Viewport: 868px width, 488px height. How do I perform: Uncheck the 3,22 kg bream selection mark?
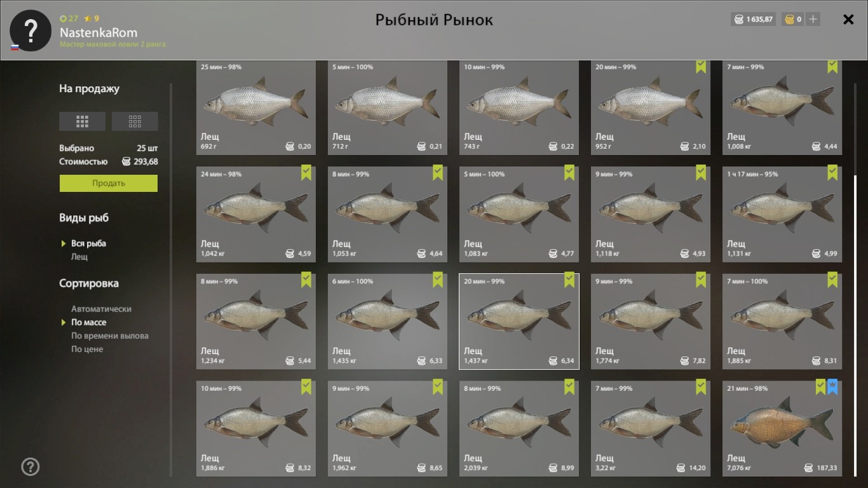pyautogui.click(x=701, y=387)
